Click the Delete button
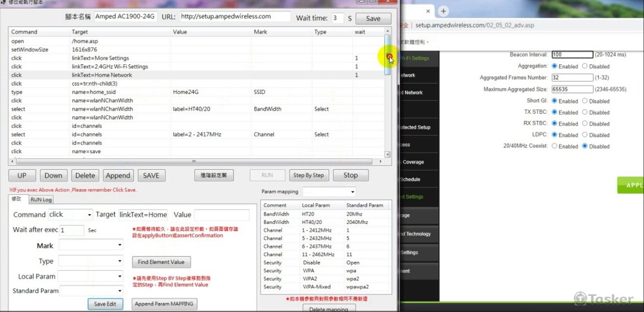 click(x=85, y=175)
